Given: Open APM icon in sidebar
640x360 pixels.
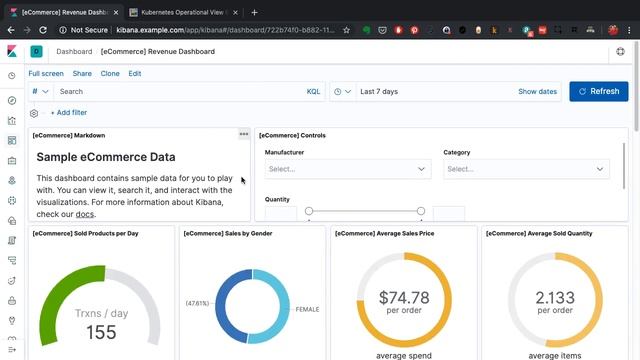Looking at the screenshot, I should click(12, 260).
